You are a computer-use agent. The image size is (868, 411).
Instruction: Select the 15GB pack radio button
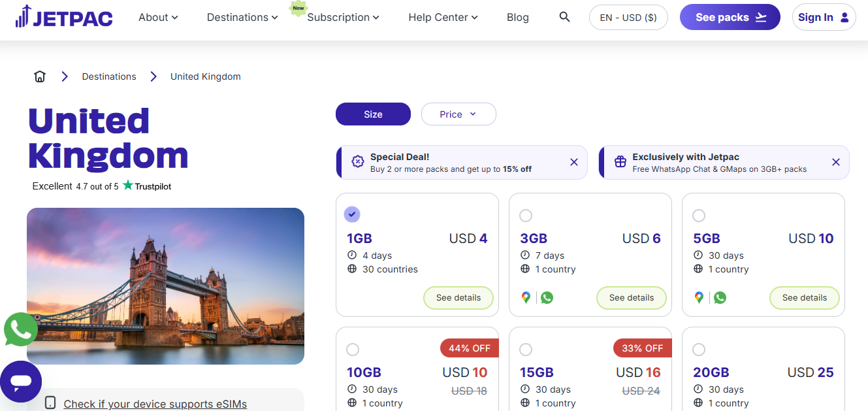tap(526, 350)
